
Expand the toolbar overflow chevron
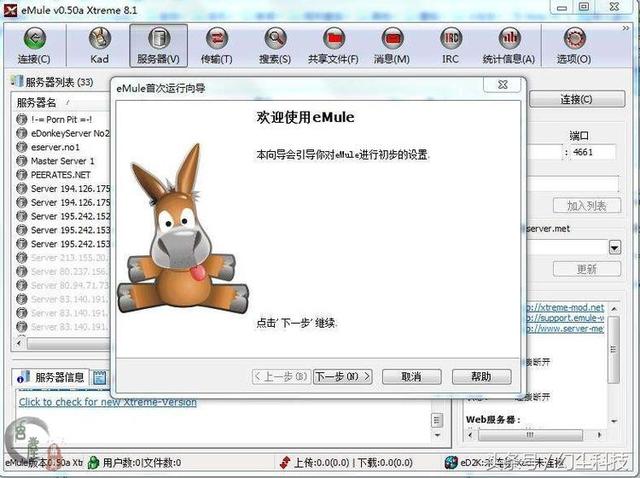click(x=626, y=28)
